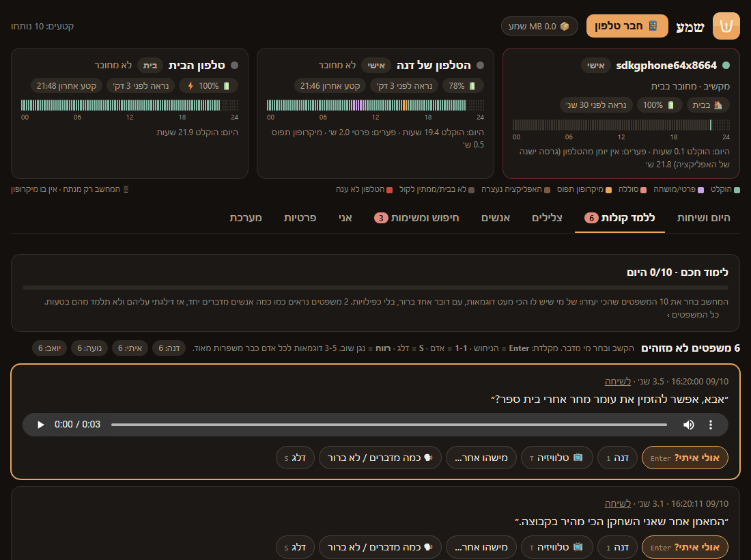The width and height of the screenshot is (751, 560).
Task: Click קטע אחרון 21:46 badge on Dana's phone
Action: click(330, 86)
